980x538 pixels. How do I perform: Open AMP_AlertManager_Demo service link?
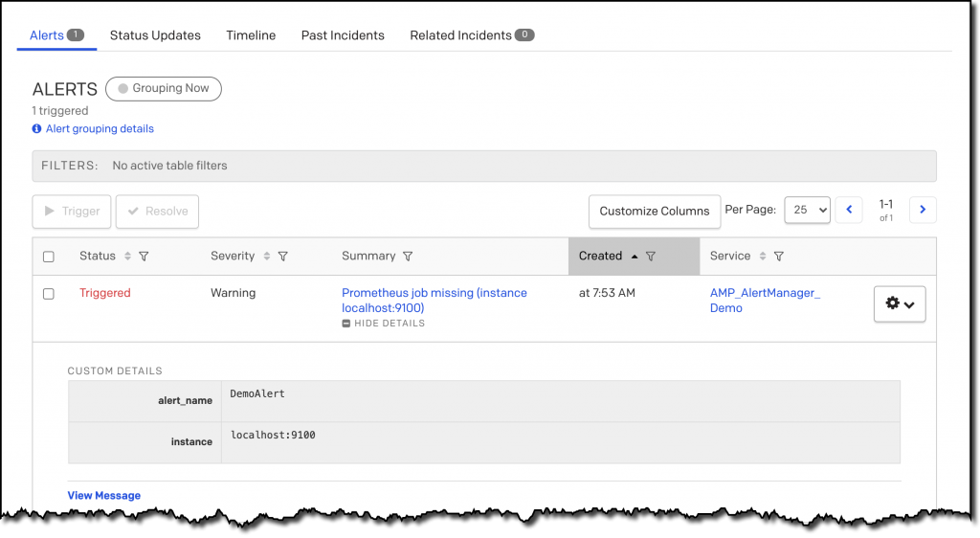click(765, 301)
